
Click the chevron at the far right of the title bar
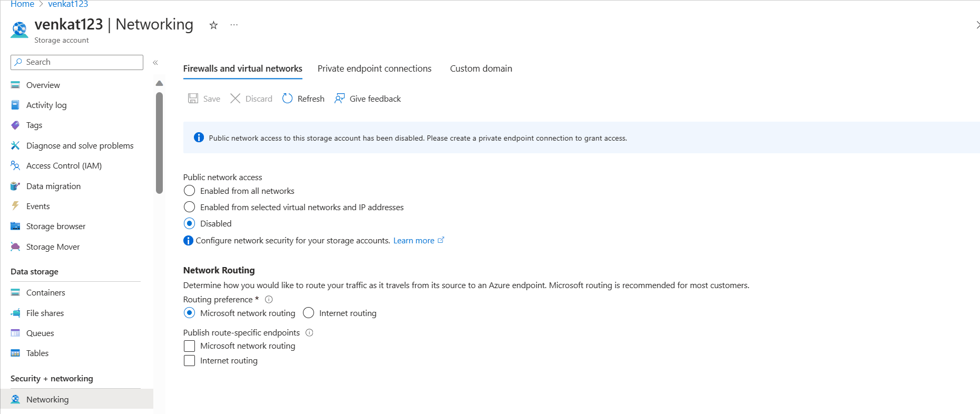[x=977, y=25]
